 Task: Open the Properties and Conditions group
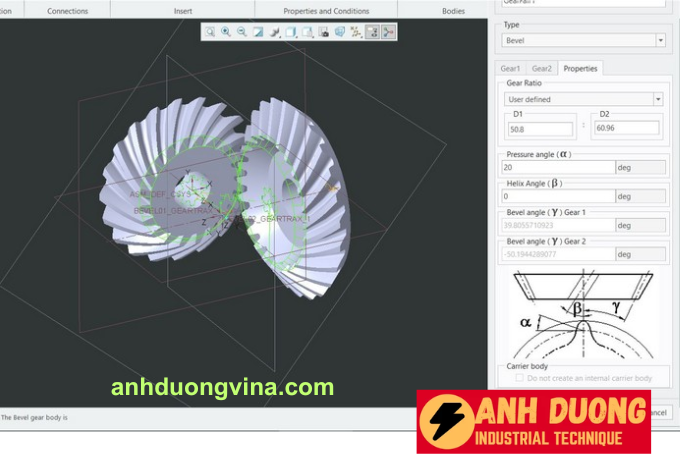(326, 11)
